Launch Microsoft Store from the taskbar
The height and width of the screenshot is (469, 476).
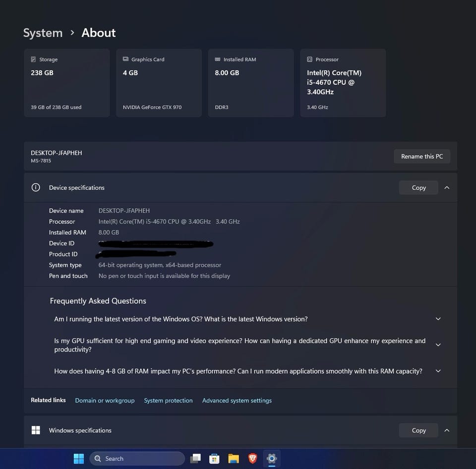214,459
